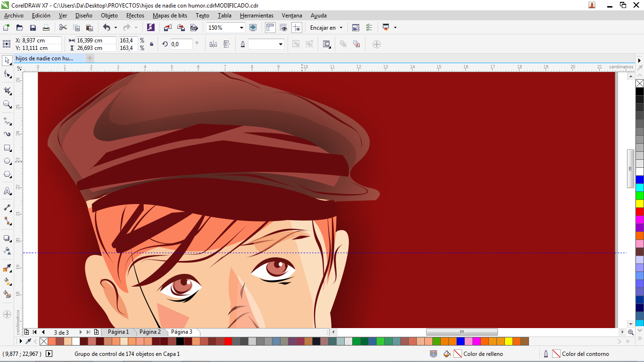Toggle the lock ratio padlock

pos(151,44)
